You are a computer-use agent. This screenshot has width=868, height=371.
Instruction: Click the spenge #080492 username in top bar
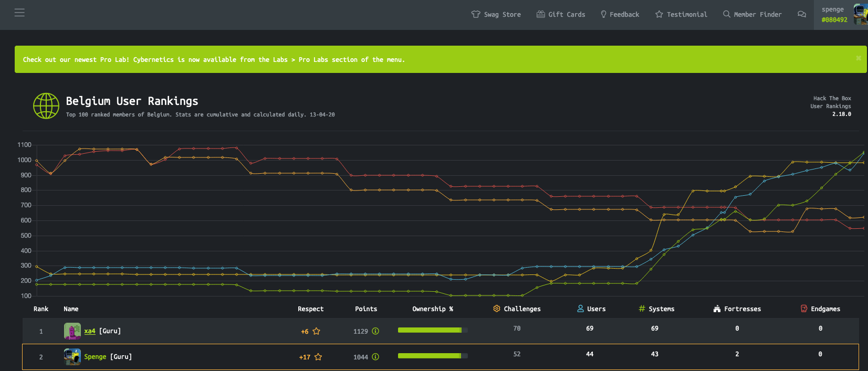click(834, 15)
